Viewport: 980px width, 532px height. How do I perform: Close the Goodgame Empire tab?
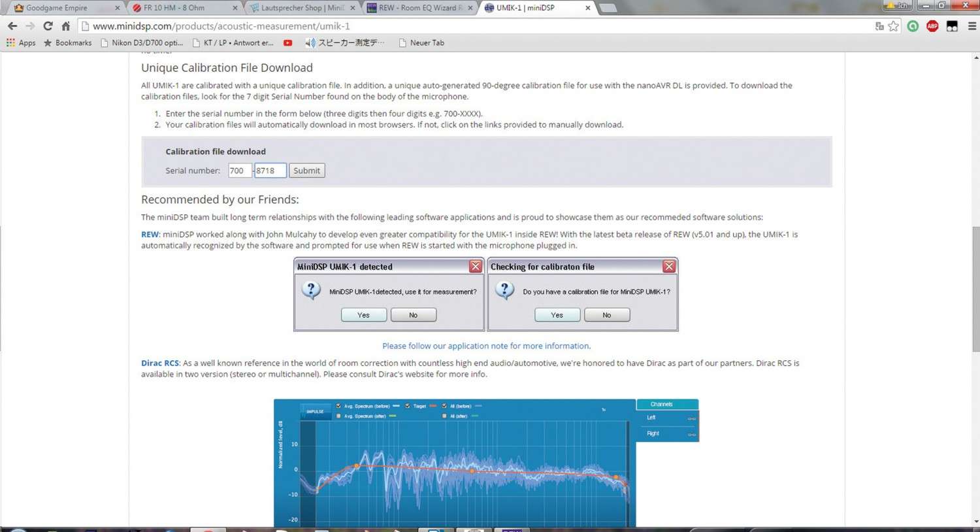point(118,8)
